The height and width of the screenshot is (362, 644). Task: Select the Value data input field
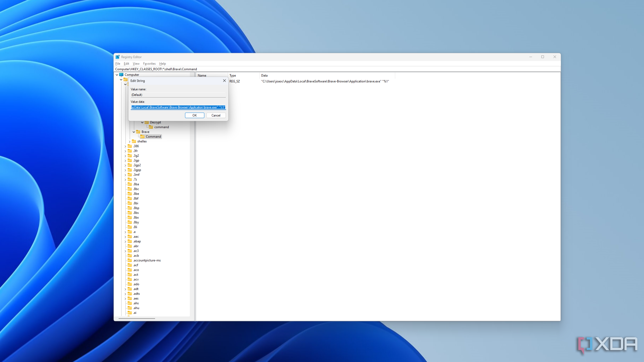(178, 107)
